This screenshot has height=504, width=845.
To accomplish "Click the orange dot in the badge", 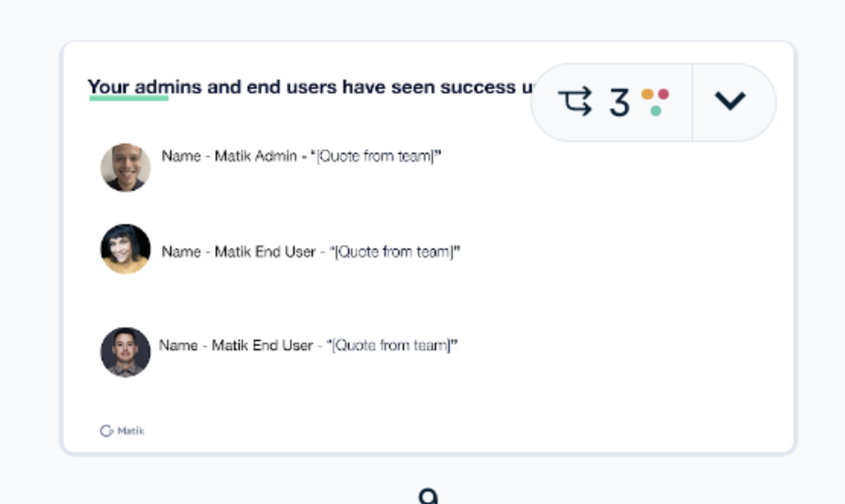I will (x=647, y=94).
